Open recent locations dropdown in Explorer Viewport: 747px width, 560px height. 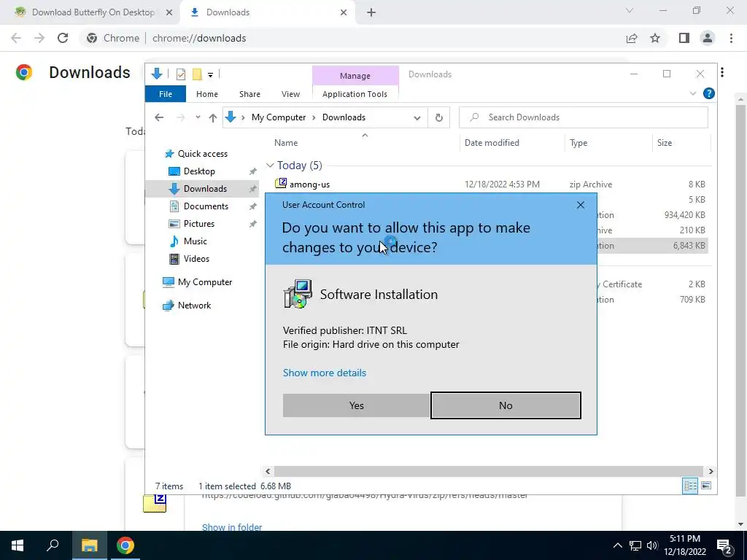[x=198, y=117]
